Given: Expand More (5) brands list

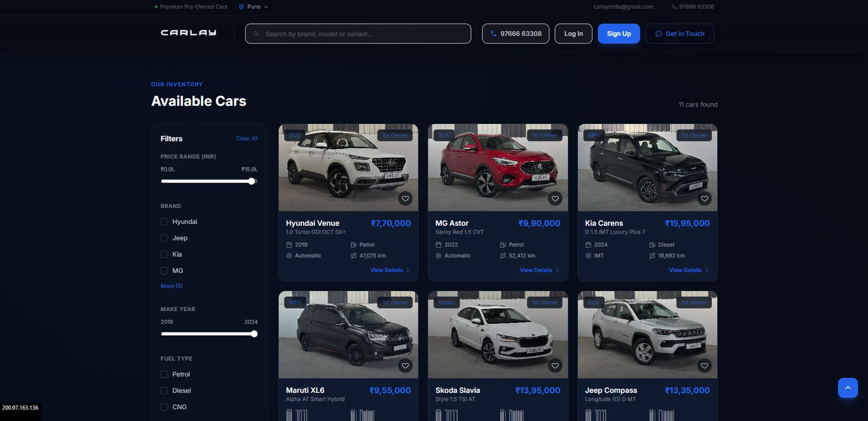Looking at the screenshot, I should (171, 286).
